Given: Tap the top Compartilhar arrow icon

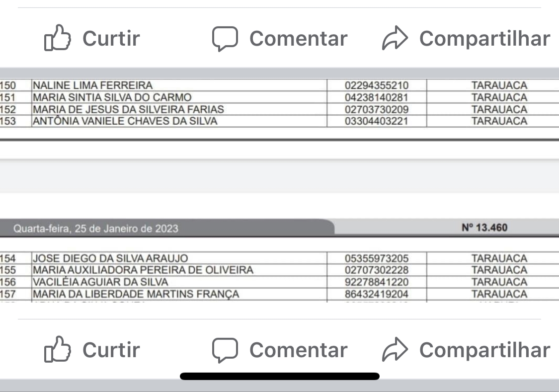Looking at the screenshot, I should click(395, 38).
